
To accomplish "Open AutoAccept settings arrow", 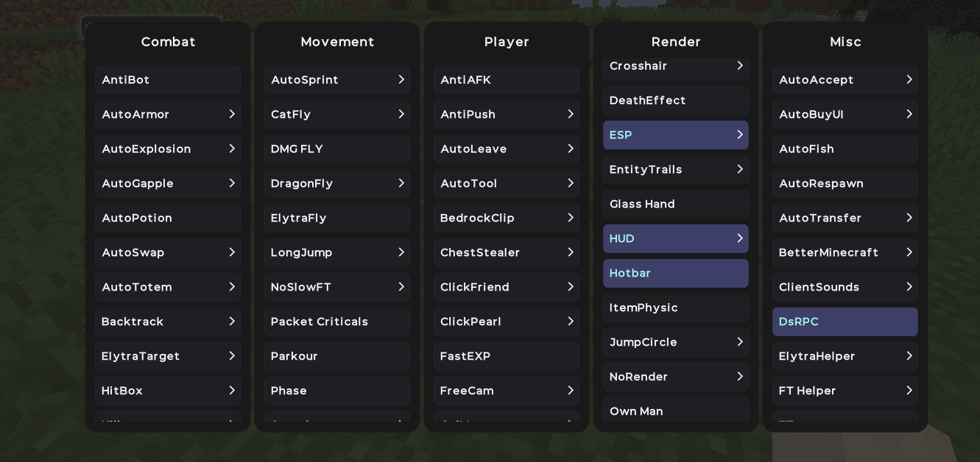I will [x=909, y=79].
